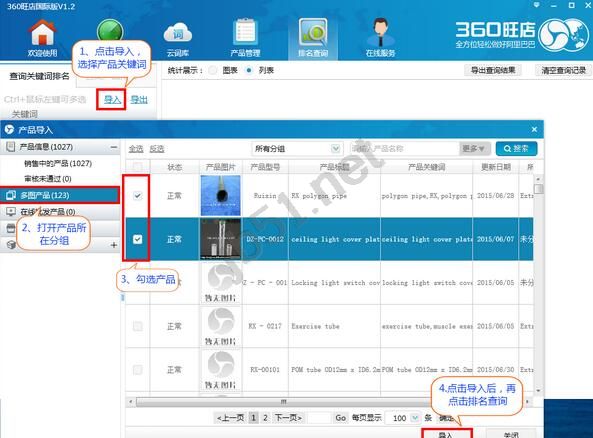Screen dimensions: 593x438
Task: Click the 导入 link under keyword ranking
Action: click(x=112, y=100)
